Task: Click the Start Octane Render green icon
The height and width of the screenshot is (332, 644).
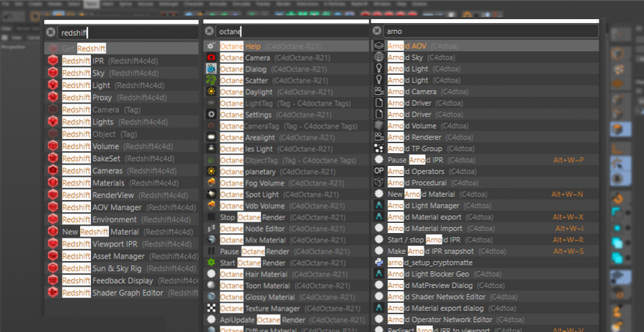Action: pos(211,263)
